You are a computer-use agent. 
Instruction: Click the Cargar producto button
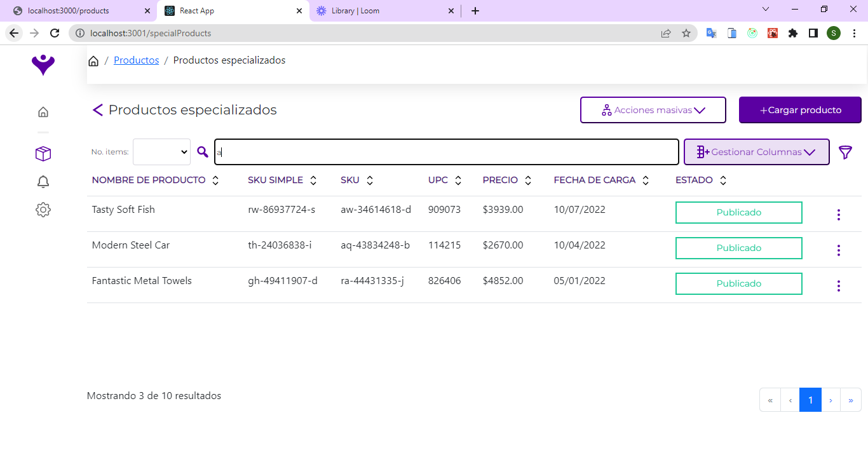pyautogui.click(x=799, y=109)
